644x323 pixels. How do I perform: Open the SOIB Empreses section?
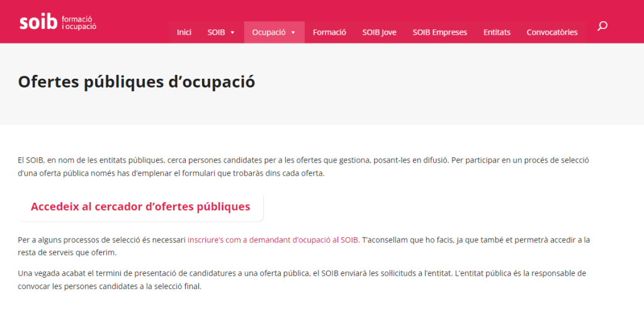[x=439, y=32]
